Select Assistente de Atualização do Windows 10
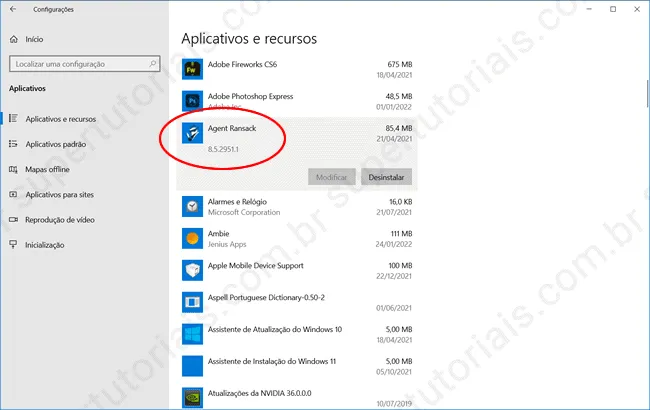 275,329
